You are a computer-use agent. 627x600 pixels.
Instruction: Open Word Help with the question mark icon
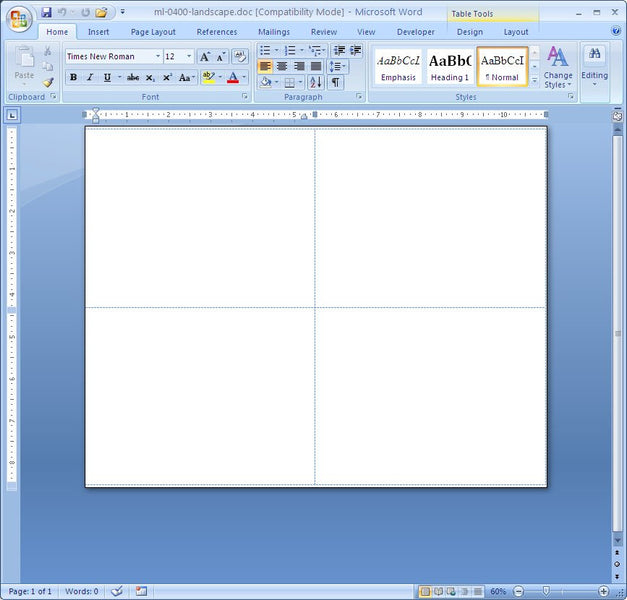tap(614, 32)
